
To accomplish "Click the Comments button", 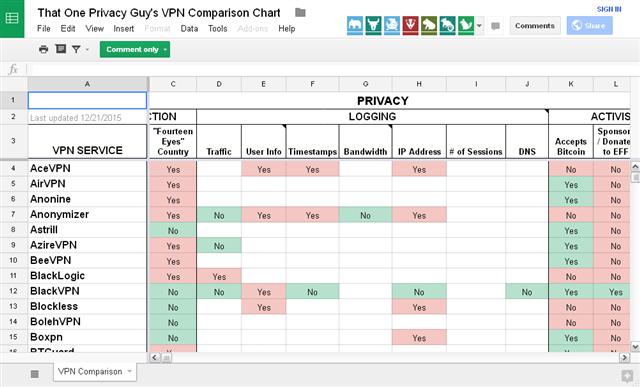I will click(535, 26).
